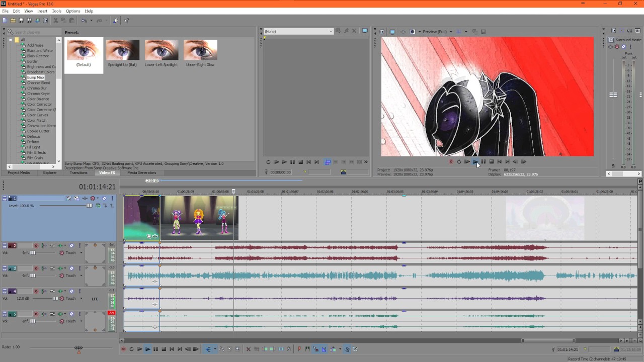The height and width of the screenshot is (362, 644).
Task: Save the project with the floppy icon
Action: pos(21,21)
